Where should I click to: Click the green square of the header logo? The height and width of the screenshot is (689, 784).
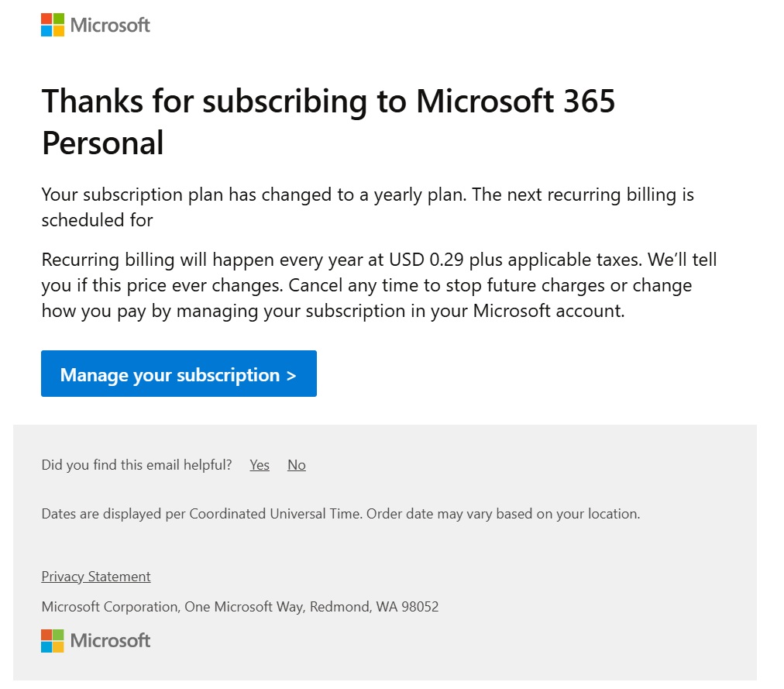(59, 19)
